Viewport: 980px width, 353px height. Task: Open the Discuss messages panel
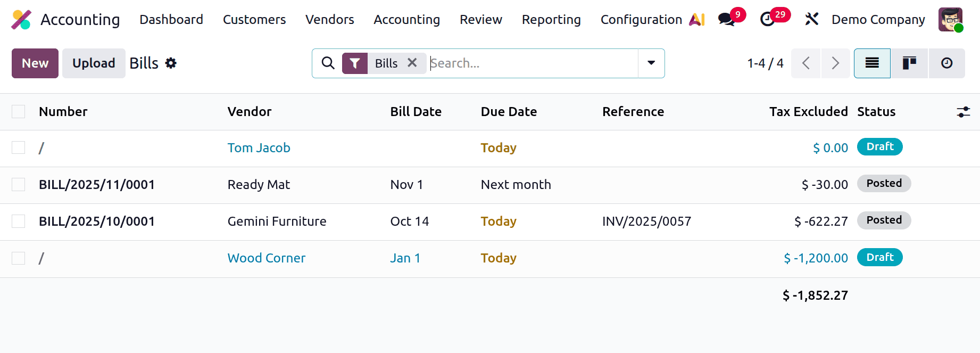[x=726, y=19]
